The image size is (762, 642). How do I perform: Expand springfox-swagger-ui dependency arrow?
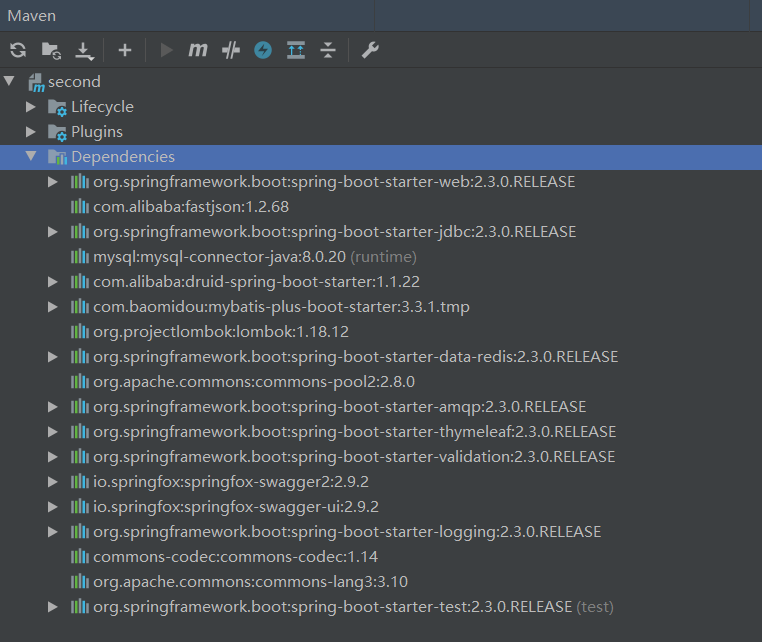pyautogui.click(x=52, y=507)
